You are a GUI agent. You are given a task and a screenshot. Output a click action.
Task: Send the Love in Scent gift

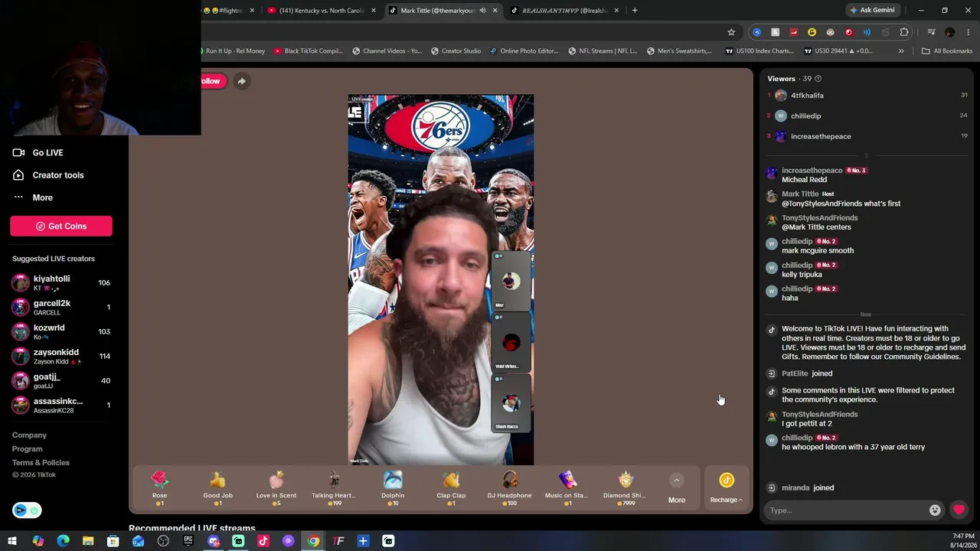[x=276, y=487]
